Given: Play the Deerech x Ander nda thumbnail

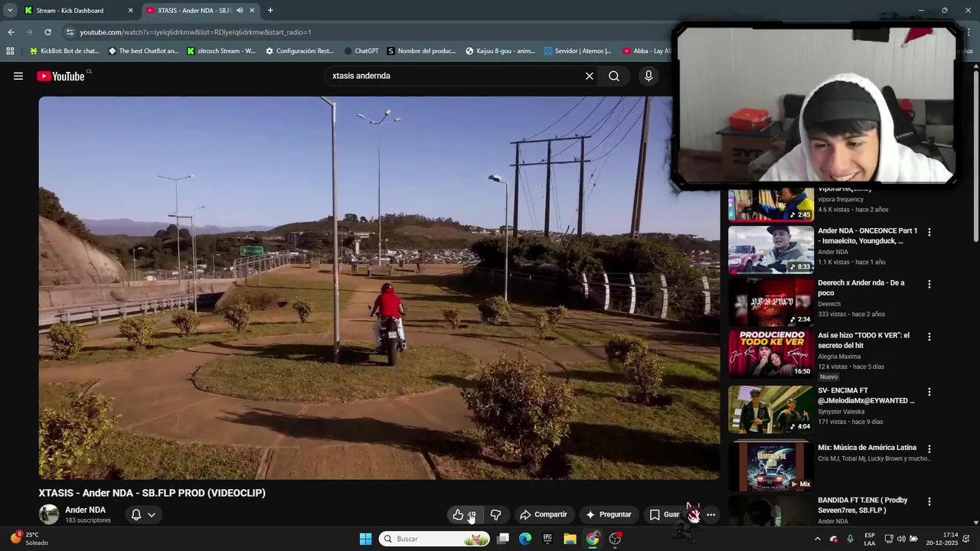Looking at the screenshot, I should pyautogui.click(x=771, y=302).
